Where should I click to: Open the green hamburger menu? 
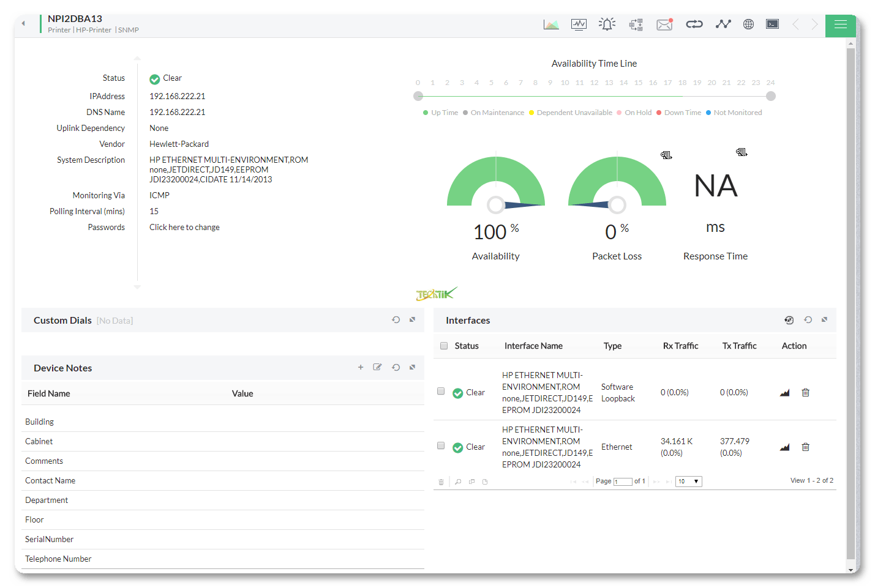tap(840, 24)
